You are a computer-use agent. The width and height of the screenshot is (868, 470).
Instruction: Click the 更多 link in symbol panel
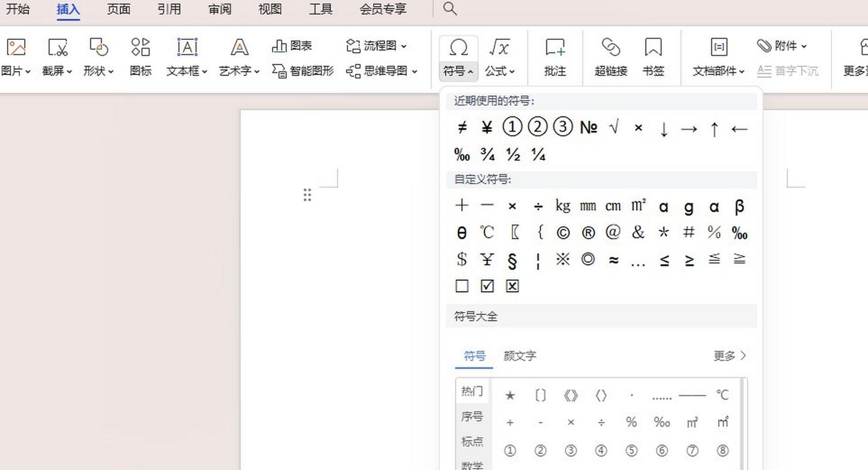[x=730, y=356]
